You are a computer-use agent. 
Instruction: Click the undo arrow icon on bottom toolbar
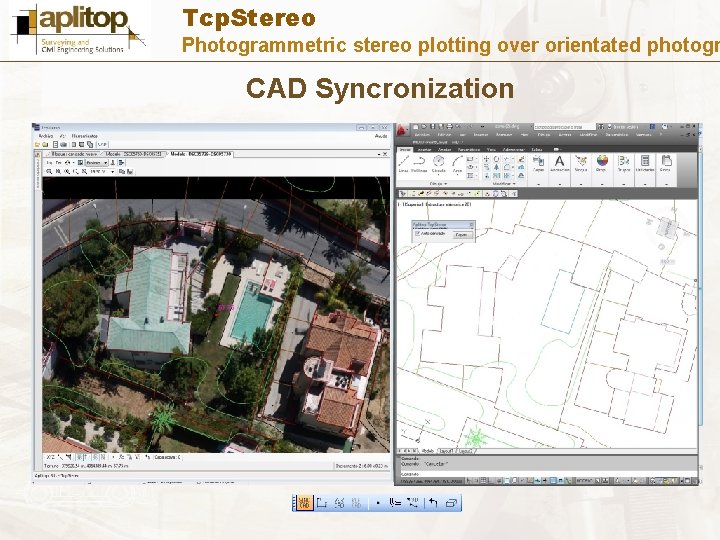pyautogui.click(x=433, y=503)
